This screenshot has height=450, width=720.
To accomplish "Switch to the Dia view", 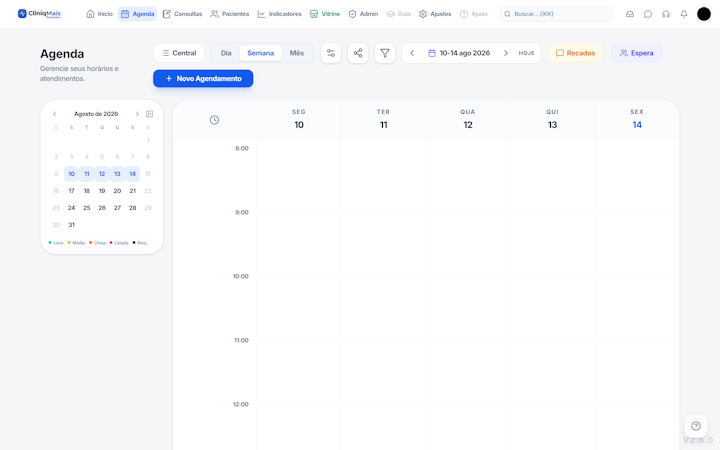I will (x=226, y=53).
